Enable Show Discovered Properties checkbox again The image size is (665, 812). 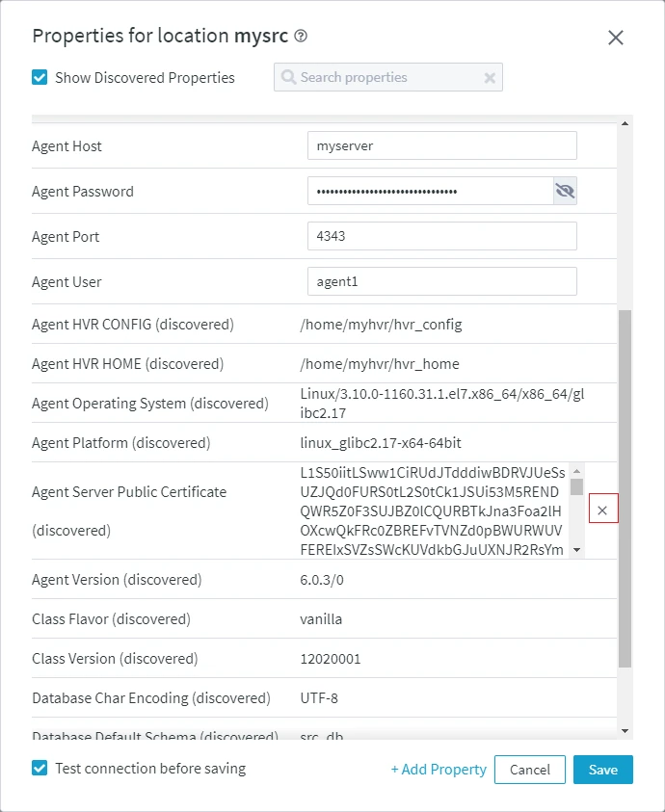[x=39, y=77]
